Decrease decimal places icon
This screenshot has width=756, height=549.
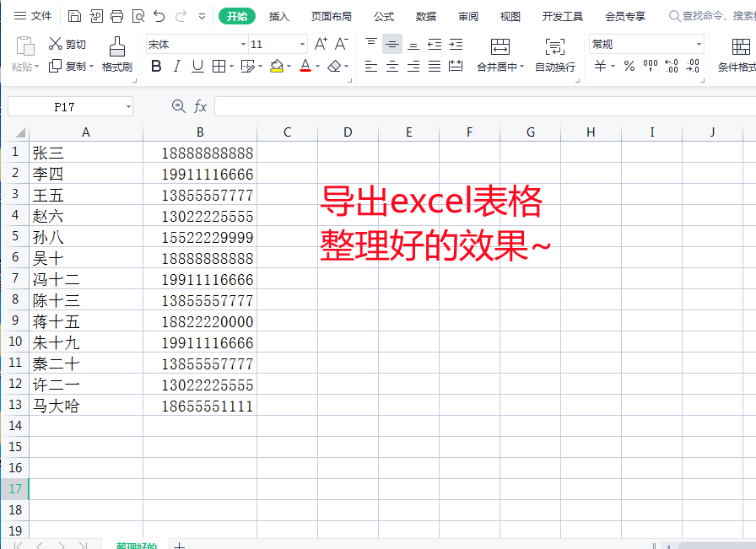tap(693, 66)
